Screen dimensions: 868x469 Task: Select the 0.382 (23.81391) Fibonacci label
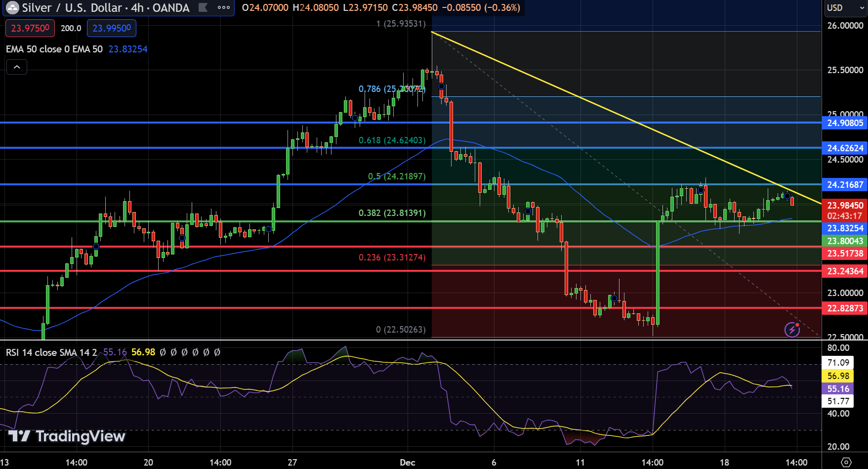click(x=392, y=213)
